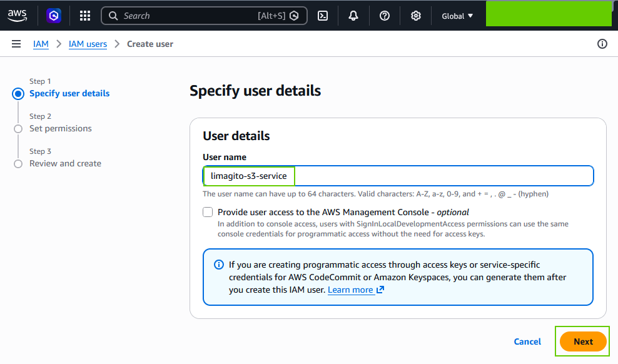Click Create user breadcrumb text
The height and width of the screenshot is (364, 618).
tap(149, 44)
